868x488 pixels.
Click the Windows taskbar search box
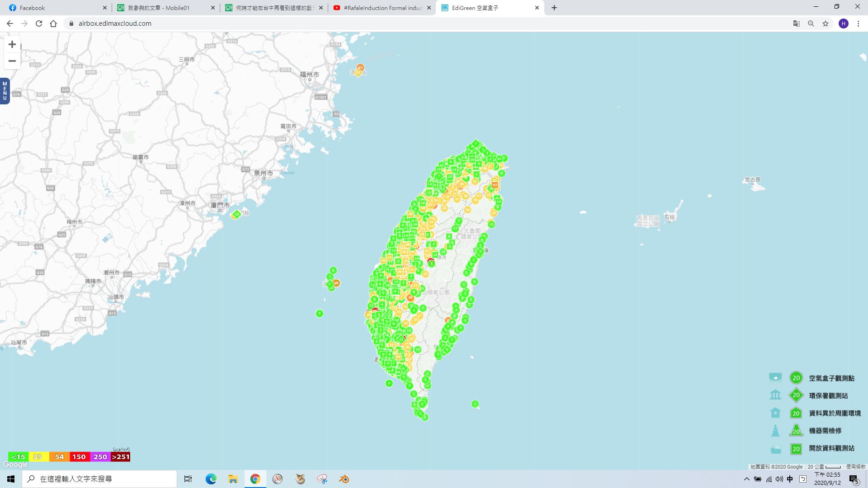tap(99, 479)
